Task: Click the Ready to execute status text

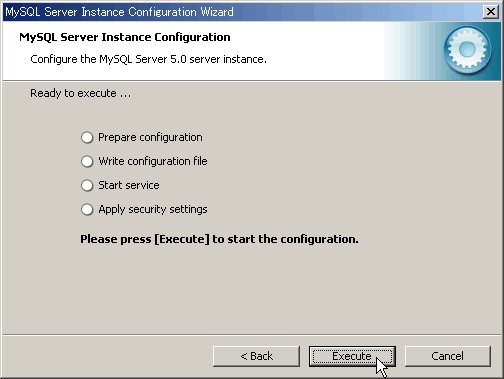Action: tap(81, 93)
